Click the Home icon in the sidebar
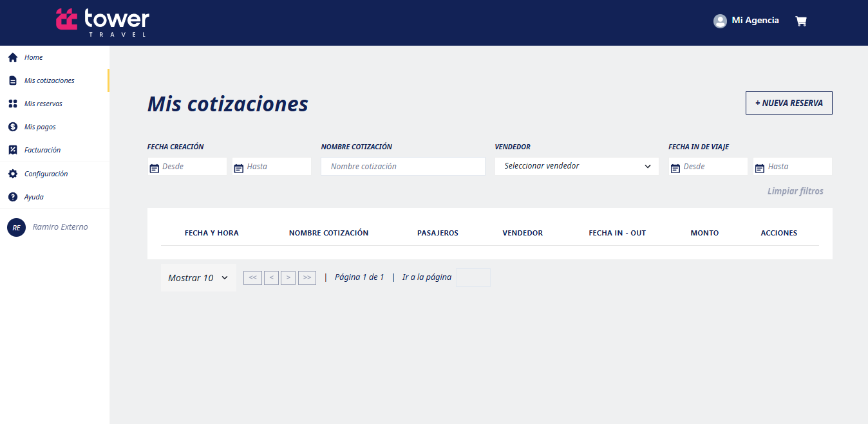Viewport: 868px width, 424px height. [12, 57]
